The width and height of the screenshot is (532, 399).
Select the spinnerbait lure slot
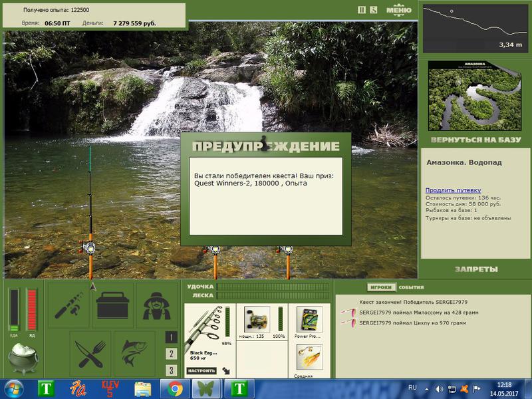pos(309,357)
